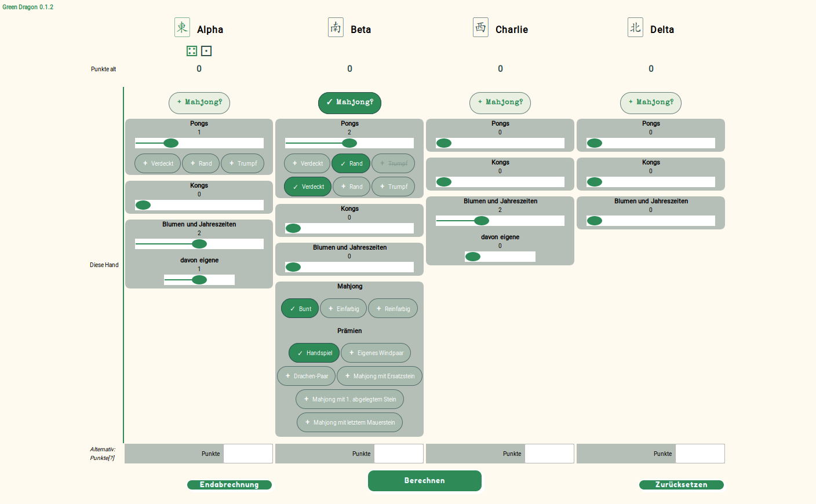Image resolution: width=816 pixels, height=504 pixels.
Task: Select the Reinfarbig Mahjong option
Action: point(392,309)
